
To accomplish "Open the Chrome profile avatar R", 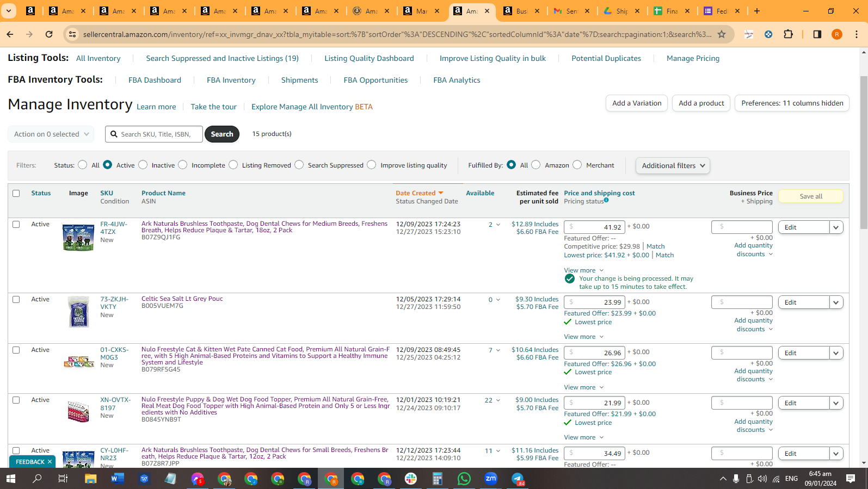I will pyautogui.click(x=837, y=34).
